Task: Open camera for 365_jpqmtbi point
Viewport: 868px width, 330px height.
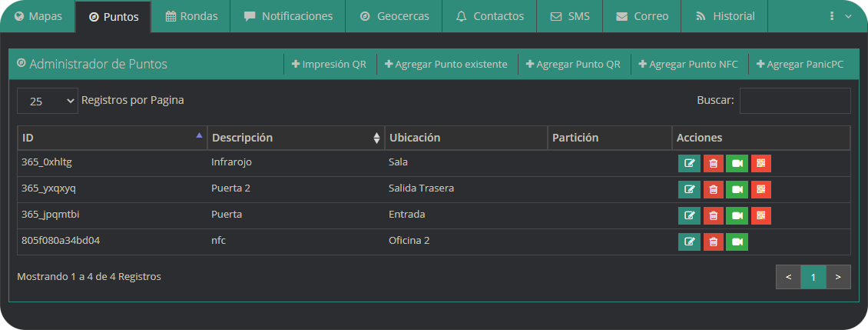Action: pyautogui.click(x=737, y=215)
